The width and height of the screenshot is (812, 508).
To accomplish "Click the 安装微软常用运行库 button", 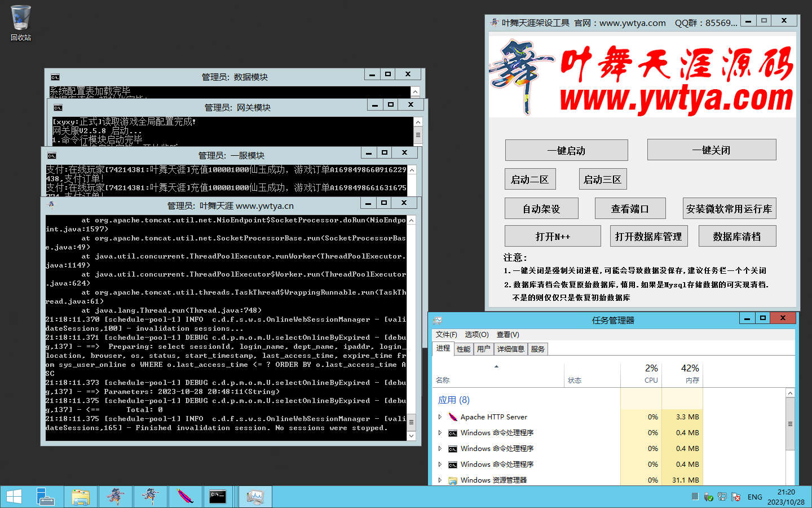I will pyautogui.click(x=729, y=208).
